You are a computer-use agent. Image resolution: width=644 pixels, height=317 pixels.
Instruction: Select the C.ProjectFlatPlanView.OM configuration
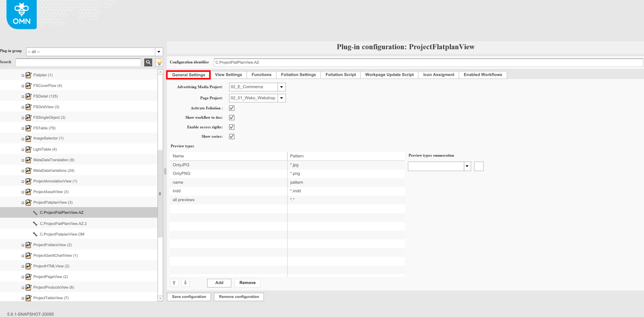(x=62, y=234)
